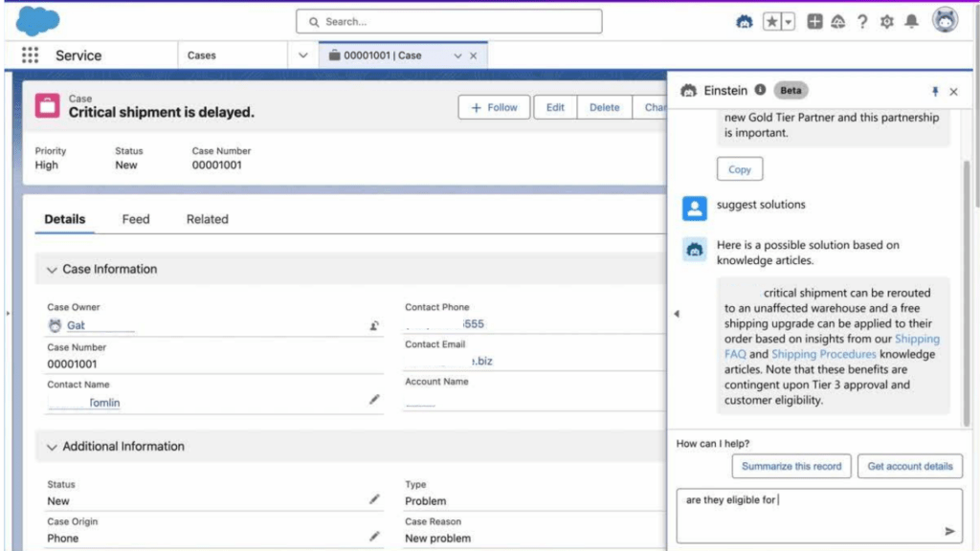Click the Einstein chat scrollbar
The width and height of the screenshot is (980, 551).
967,294
